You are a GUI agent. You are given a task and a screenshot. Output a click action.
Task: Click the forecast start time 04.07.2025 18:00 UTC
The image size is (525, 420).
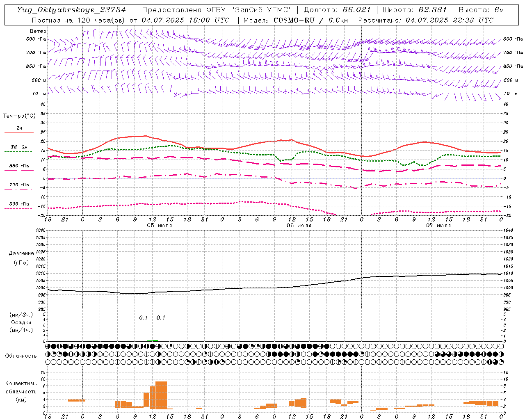tap(185, 20)
